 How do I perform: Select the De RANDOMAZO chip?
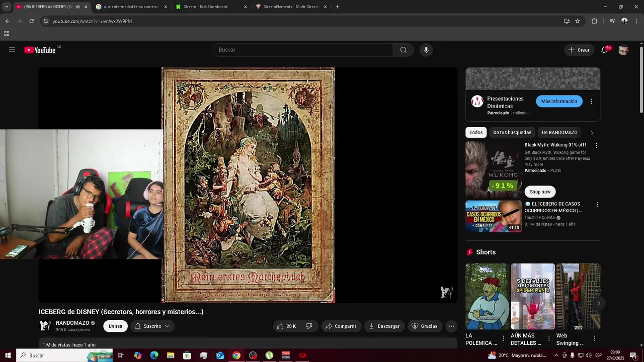[x=559, y=132]
